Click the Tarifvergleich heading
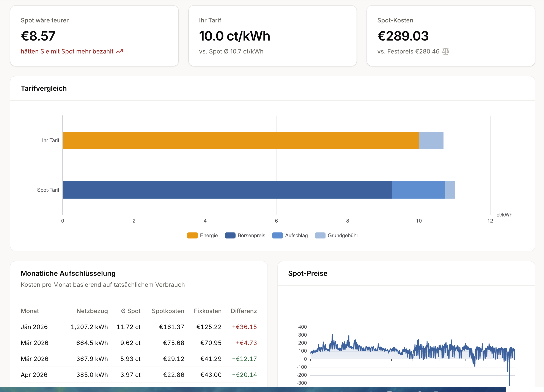Viewport: 544px width, 392px height. pyautogui.click(x=44, y=88)
